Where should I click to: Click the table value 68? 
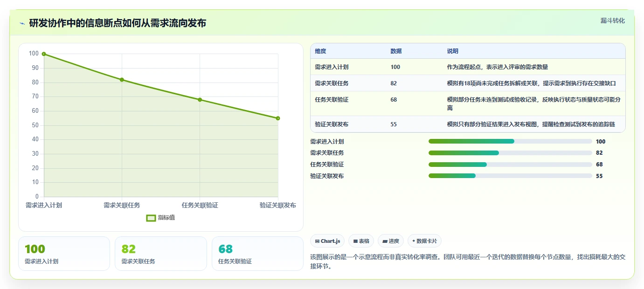pos(394,100)
